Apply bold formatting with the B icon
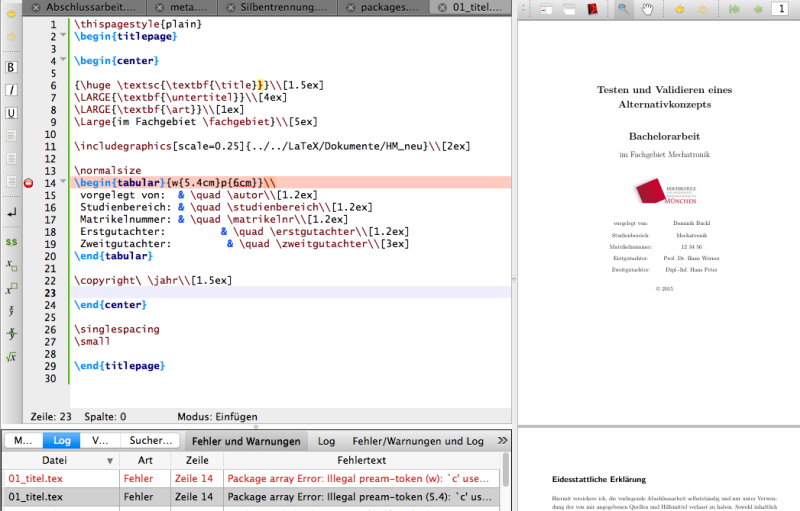This screenshot has height=511, width=800. [x=11, y=67]
